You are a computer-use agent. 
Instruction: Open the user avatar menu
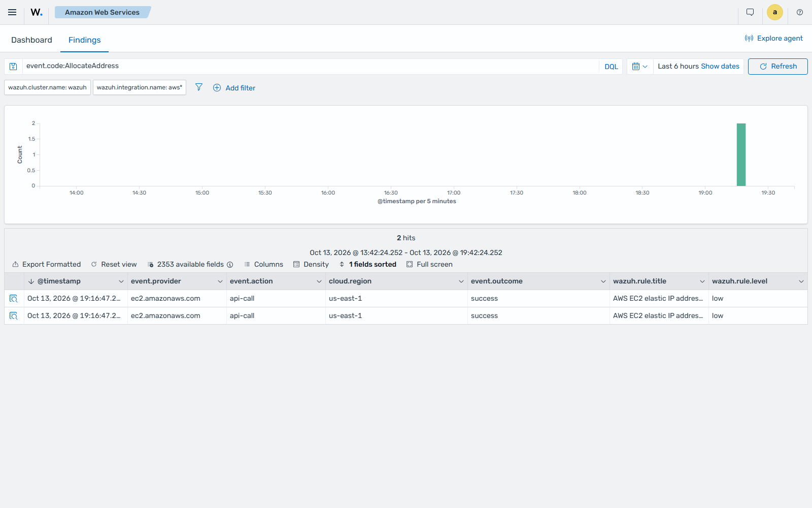(775, 12)
